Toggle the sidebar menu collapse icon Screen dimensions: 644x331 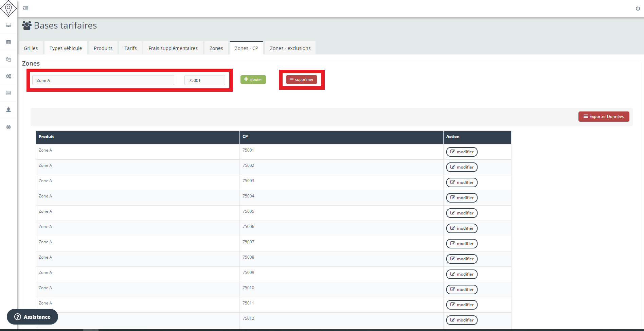click(25, 8)
